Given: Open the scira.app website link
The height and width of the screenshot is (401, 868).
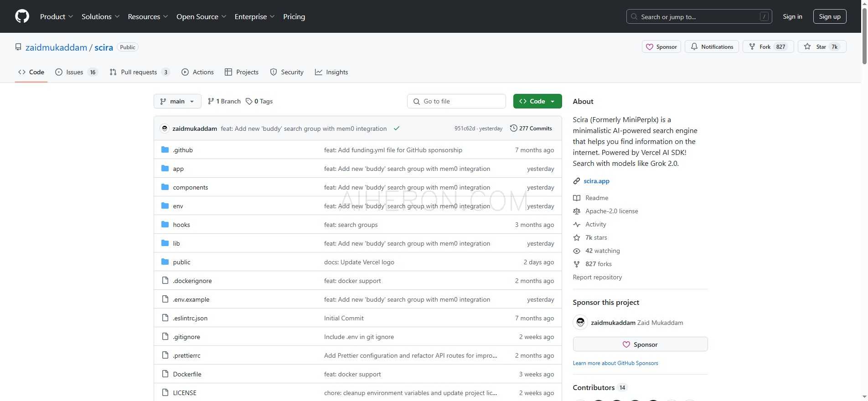Looking at the screenshot, I should 596,181.
